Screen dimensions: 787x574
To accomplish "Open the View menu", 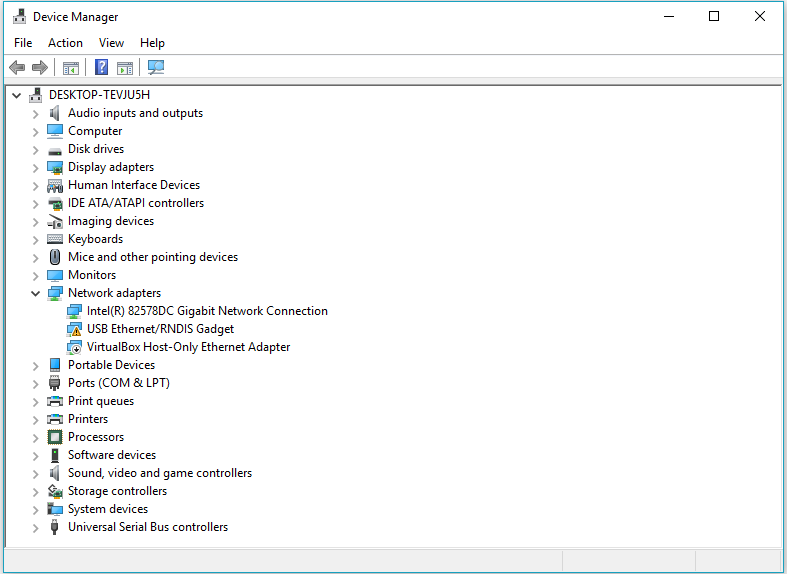I will pos(111,43).
